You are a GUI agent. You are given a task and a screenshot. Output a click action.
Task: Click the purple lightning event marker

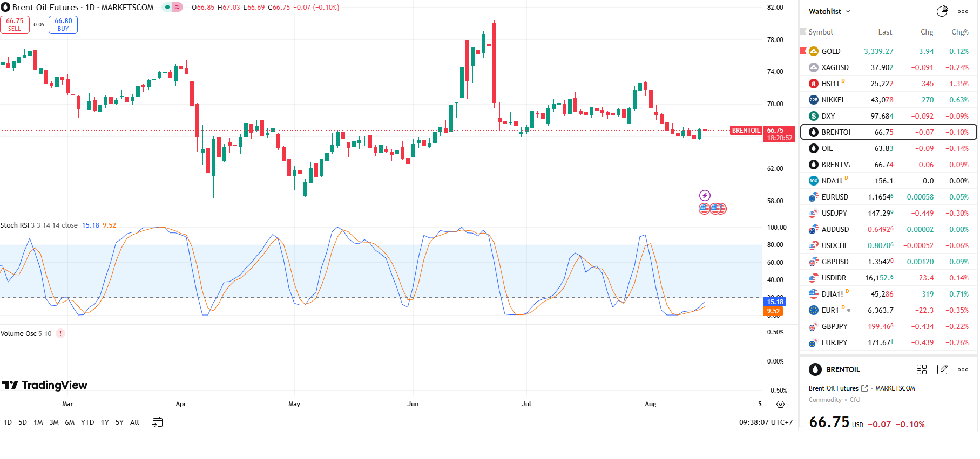click(x=705, y=195)
